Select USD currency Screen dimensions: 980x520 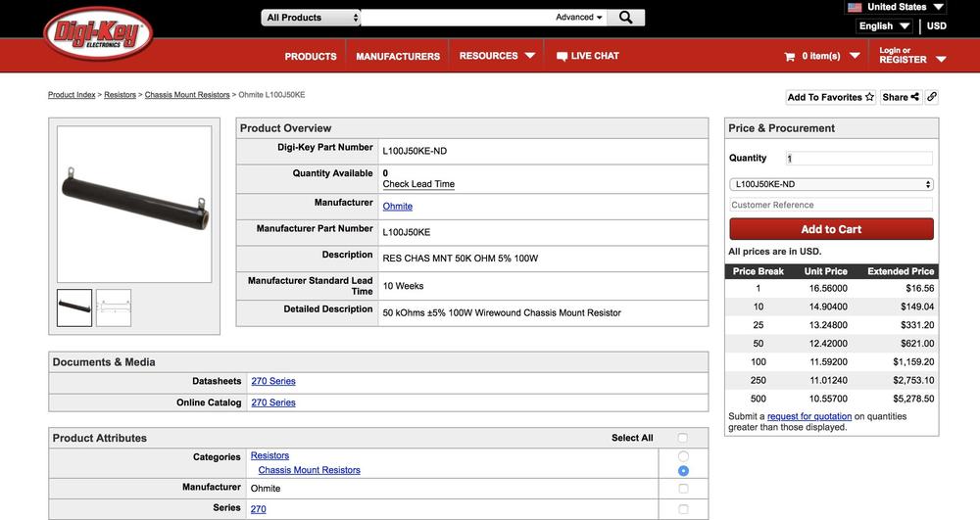936,26
